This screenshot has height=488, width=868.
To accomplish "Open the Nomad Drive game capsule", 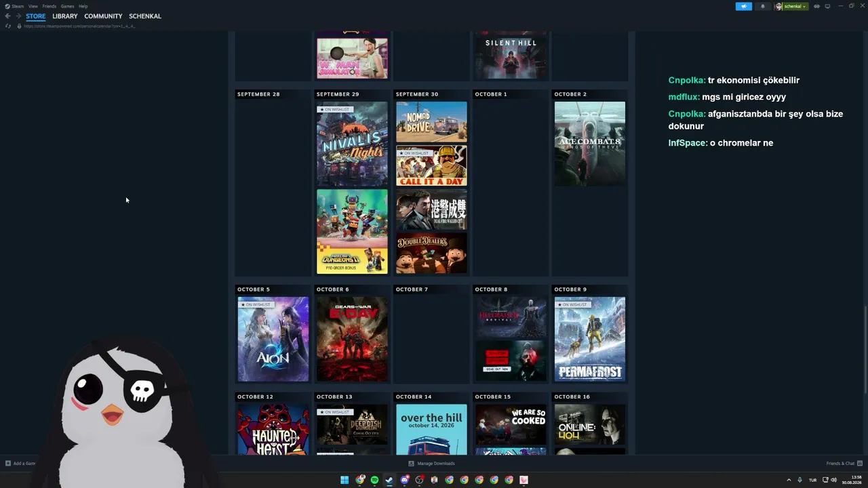I will point(431,122).
